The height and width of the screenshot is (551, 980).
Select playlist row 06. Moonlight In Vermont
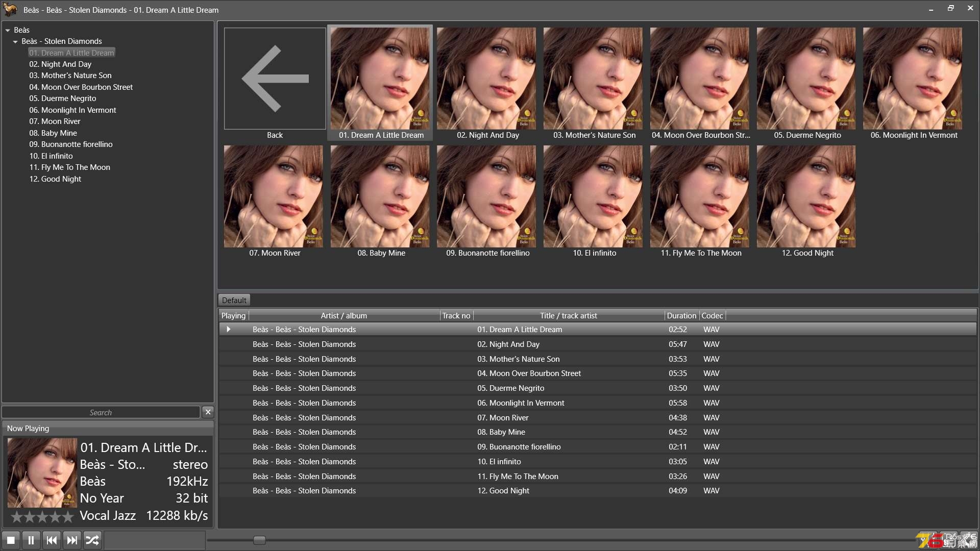pyautogui.click(x=598, y=403)
